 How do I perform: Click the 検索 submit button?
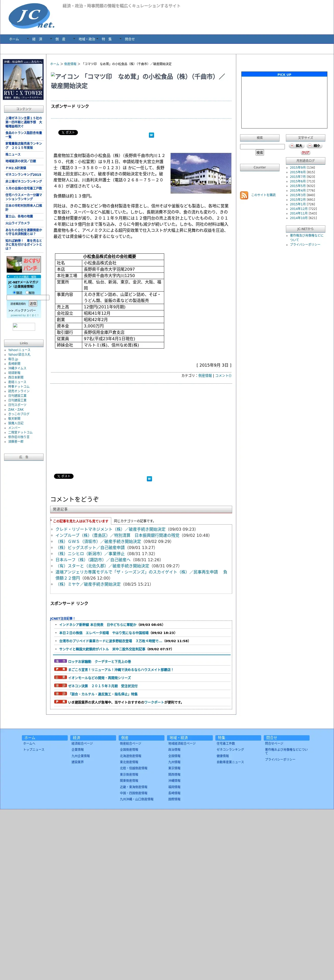pyautogui.click(x=260, y=153)
